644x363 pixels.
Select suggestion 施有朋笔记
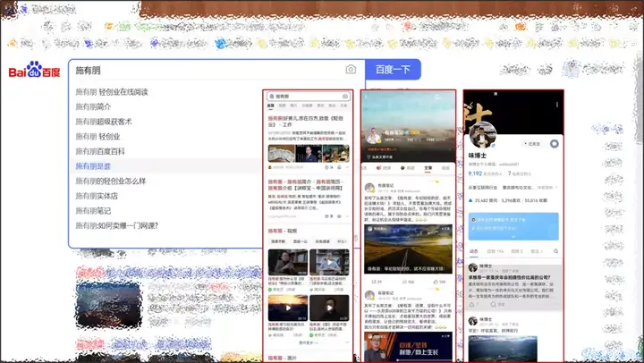click(x=93, y=211)
